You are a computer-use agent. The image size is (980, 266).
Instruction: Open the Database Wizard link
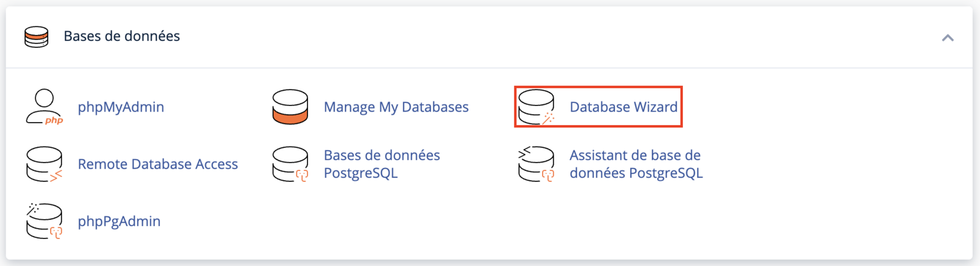click(624, 107)
